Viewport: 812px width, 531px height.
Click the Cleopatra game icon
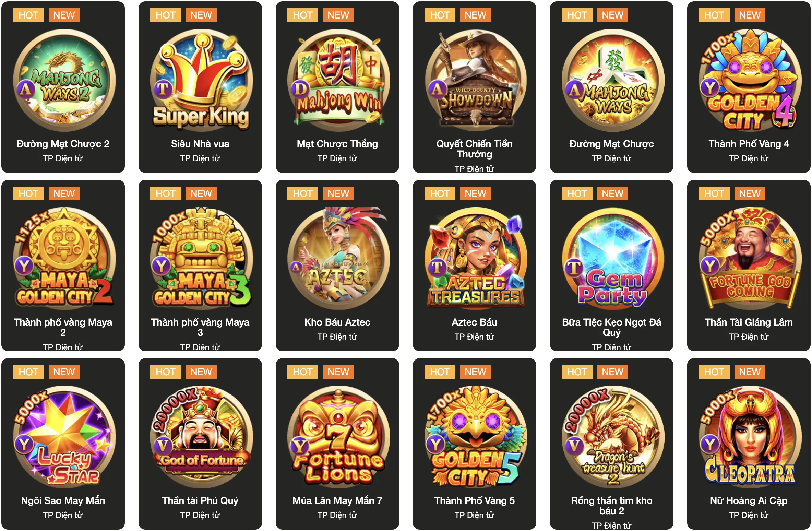[750, 437]
